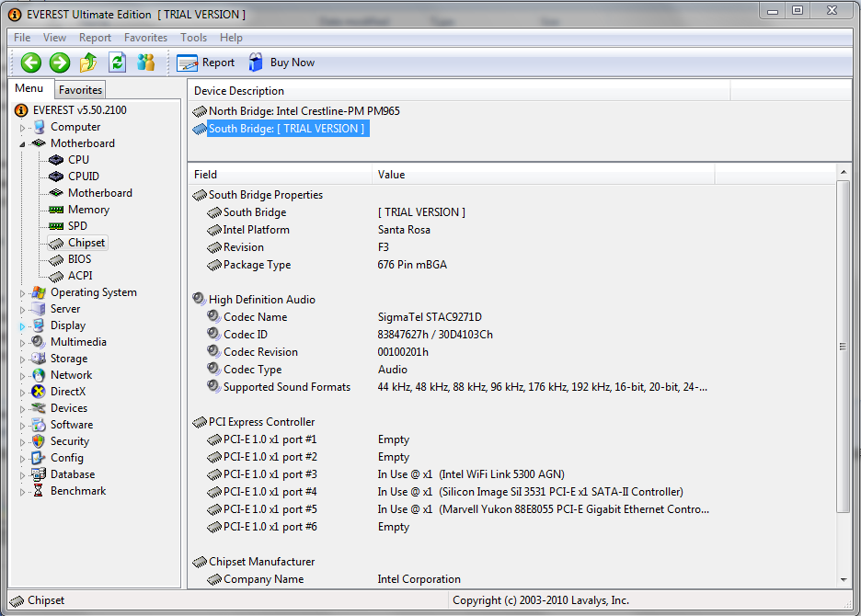Expand the Display tree node

point(22,326)
